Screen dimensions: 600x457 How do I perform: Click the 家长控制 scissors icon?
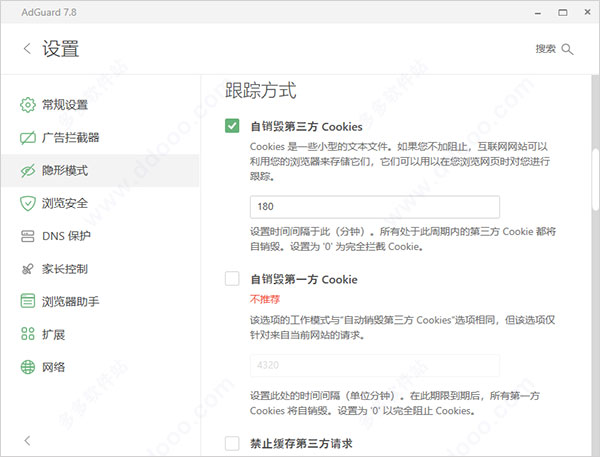tap(28, 269)
